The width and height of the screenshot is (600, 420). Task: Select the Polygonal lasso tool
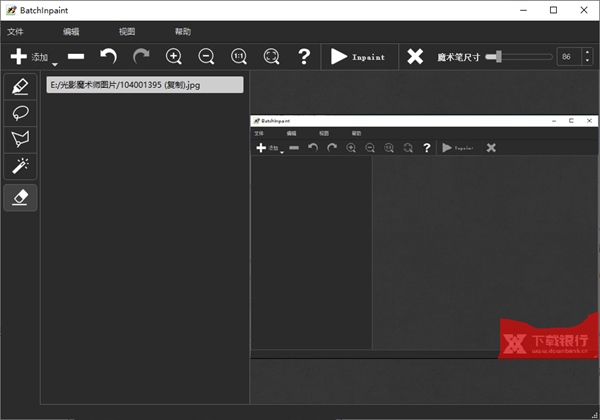click(20, 139)
